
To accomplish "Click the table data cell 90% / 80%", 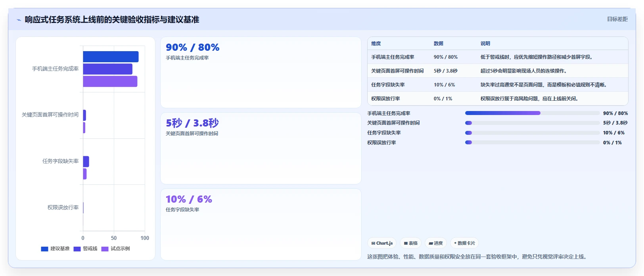I will coord(446,57).
